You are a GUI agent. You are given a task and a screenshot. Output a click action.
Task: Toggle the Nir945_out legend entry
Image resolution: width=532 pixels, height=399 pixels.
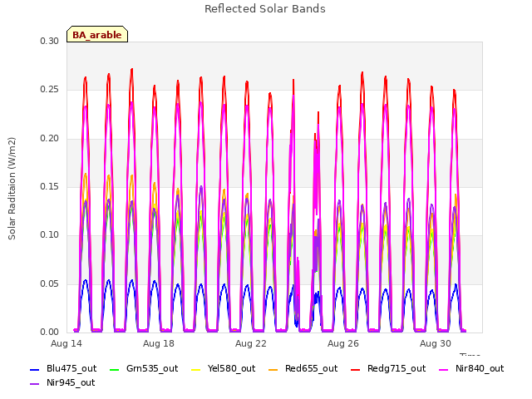(62, 383)
